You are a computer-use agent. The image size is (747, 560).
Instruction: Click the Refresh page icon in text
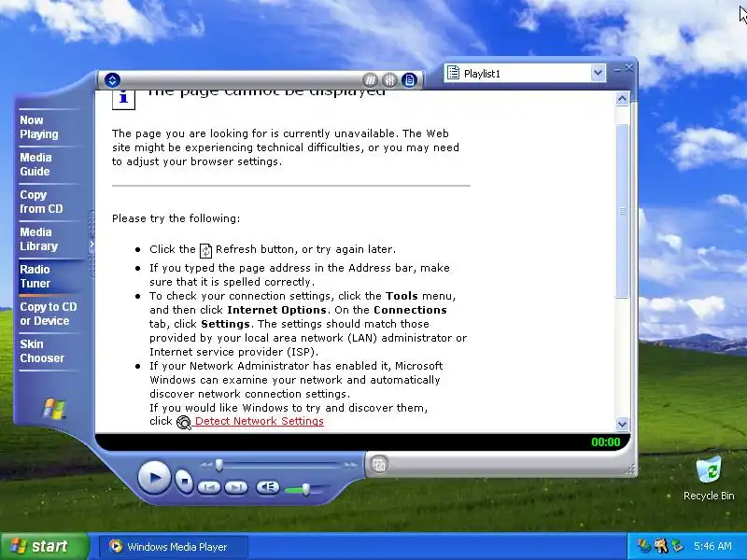(205, 250)
